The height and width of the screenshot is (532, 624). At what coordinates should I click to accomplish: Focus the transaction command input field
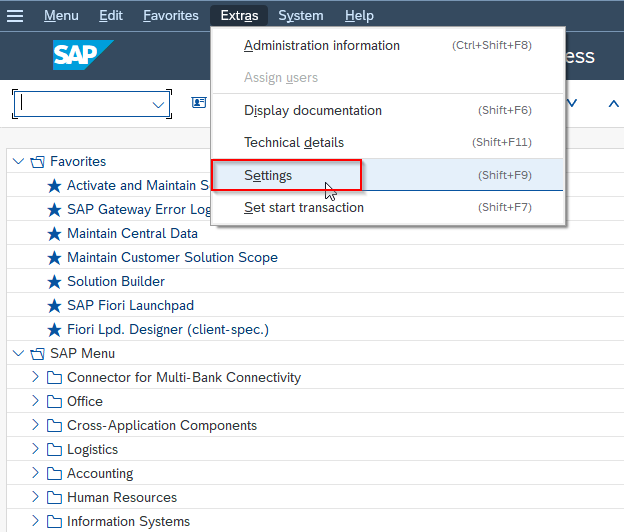pyautogui.click(x=84, y=104)
